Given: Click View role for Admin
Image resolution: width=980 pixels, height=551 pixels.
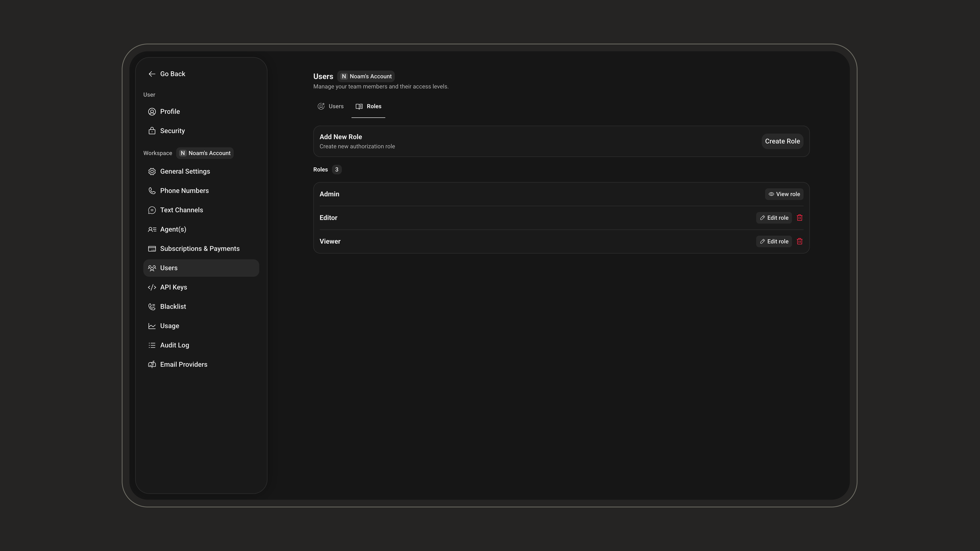Looking at the screenshot, I should tap(784, 194).
